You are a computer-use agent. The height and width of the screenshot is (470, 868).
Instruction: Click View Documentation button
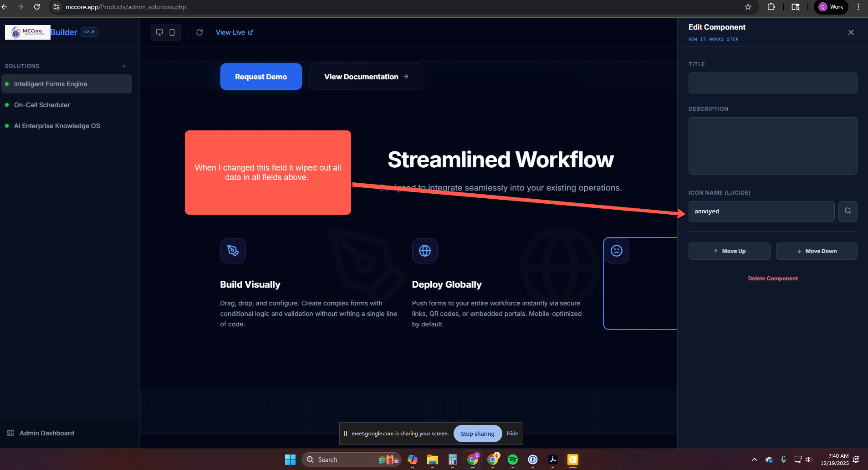(x=366, y=77)
